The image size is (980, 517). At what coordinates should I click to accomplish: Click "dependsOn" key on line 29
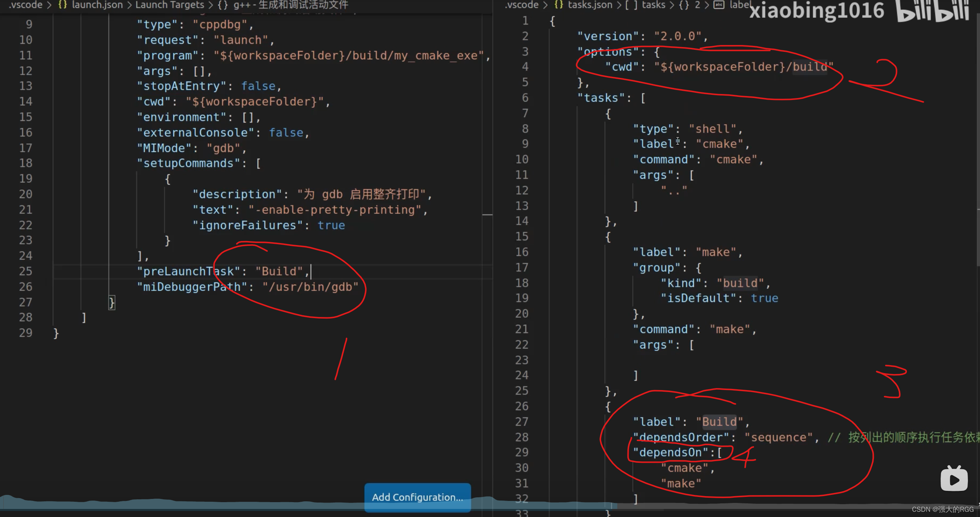point(670,453)
